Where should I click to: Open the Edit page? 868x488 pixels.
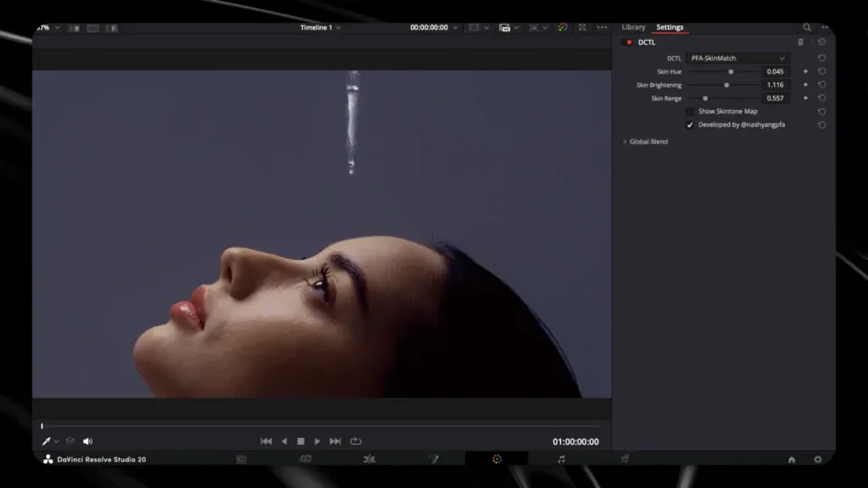[370, 459]
